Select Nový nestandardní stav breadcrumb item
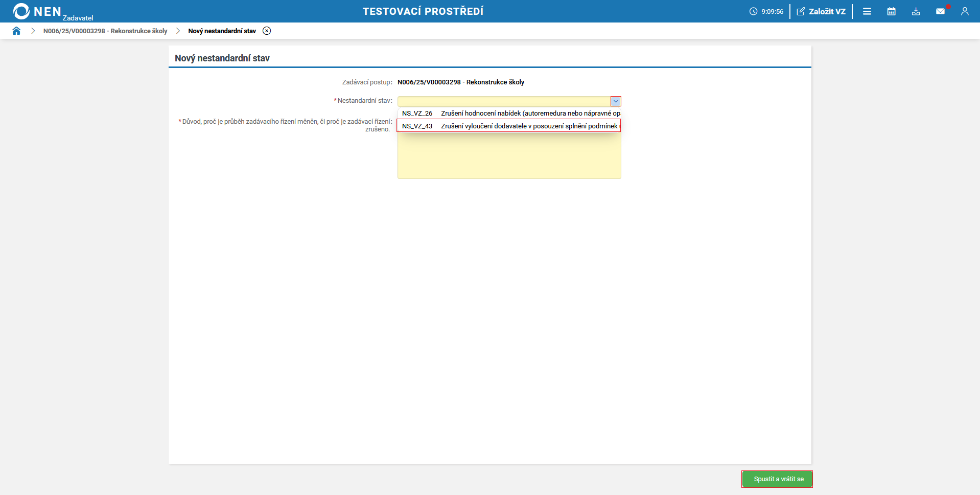This screenshot has height=495, width=980. click(222, 31)
